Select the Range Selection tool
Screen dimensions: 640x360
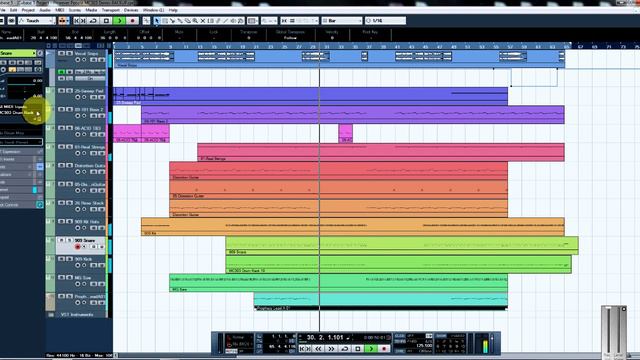tap(164, 20)
